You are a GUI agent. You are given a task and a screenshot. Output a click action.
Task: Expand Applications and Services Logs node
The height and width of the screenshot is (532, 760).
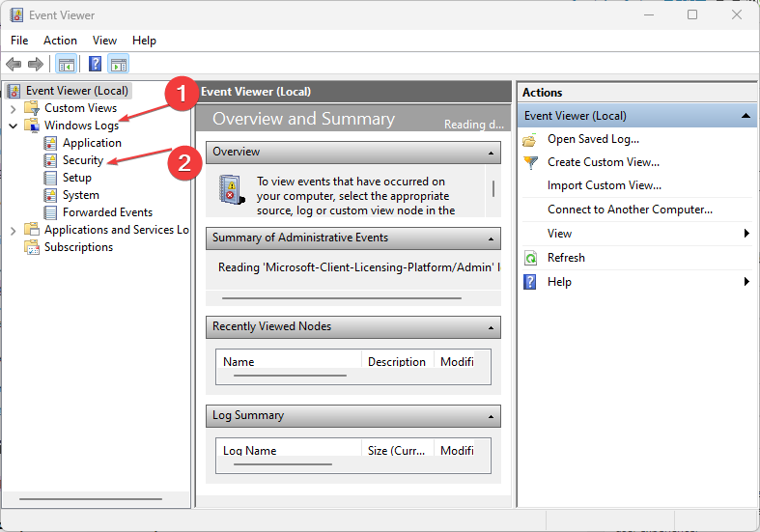(14, 231)
